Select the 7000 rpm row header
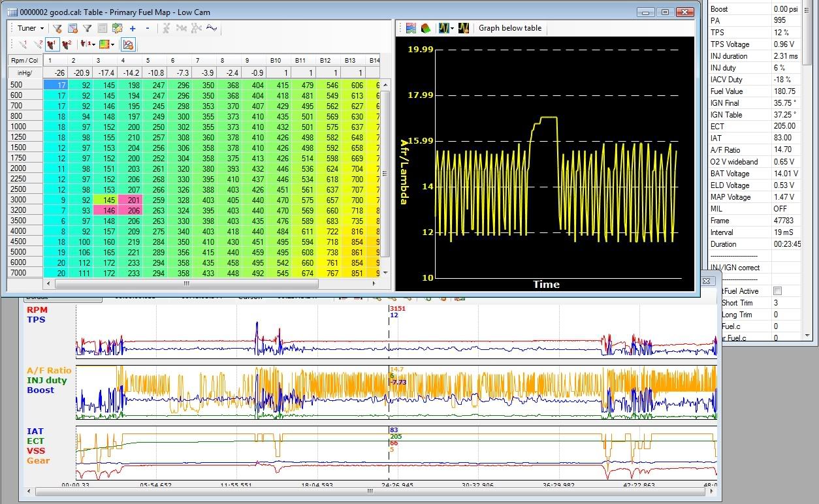The width and height of the screenshot is (819, 504). [25, 272]
